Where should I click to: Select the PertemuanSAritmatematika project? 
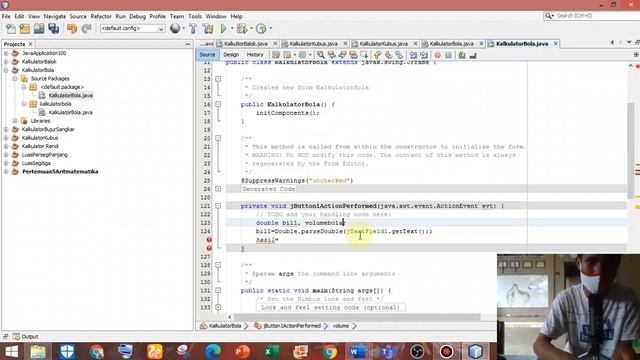click(x=60, y=171)
